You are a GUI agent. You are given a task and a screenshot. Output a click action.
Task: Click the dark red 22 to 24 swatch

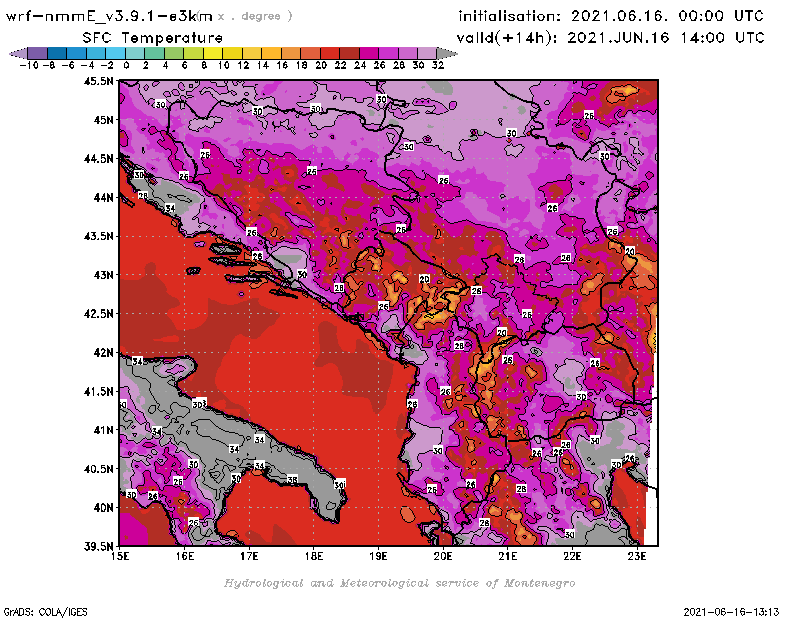(x=349, y=53)
